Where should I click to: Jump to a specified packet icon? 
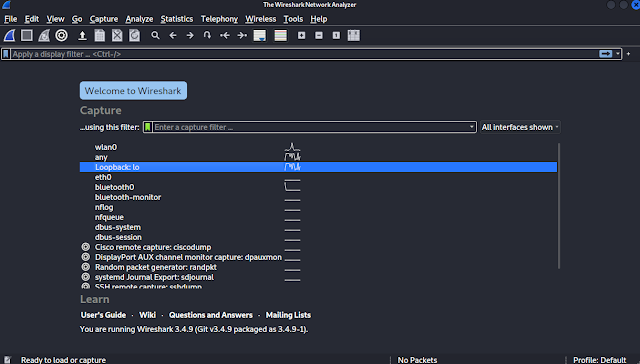[207, 36]
